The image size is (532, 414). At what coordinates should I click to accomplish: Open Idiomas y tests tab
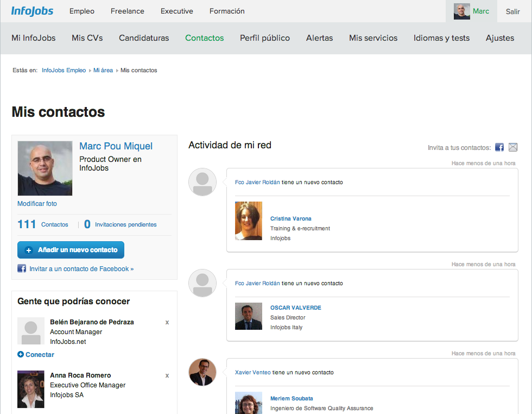coord(441,38)
